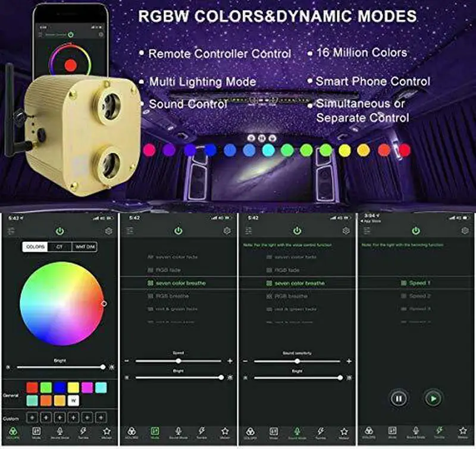Select the 'Speed 2' option

coord(415,296)
